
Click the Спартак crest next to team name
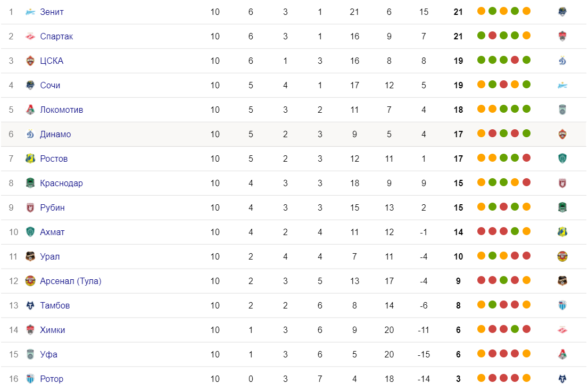tap(30, 36)
